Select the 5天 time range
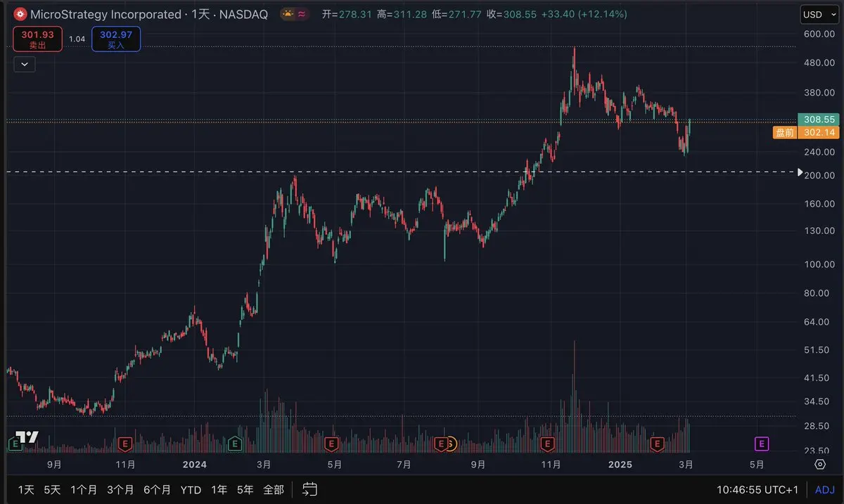The image size is (844, 504). (52, 490)
